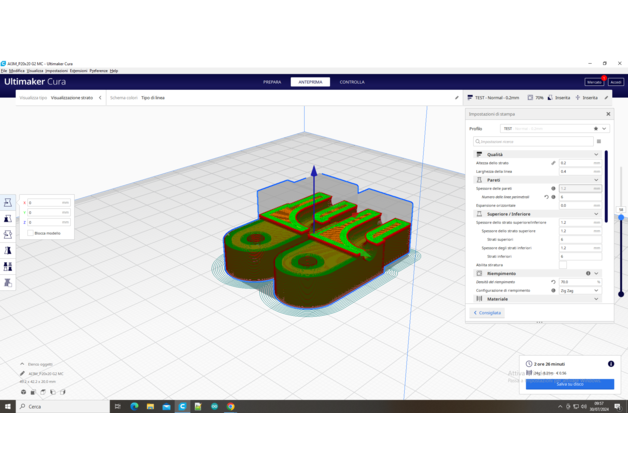This screenshot has height=472, width=628.
Task: Select the Scale tool in left toolbar
Action: (x=8, y=219)
